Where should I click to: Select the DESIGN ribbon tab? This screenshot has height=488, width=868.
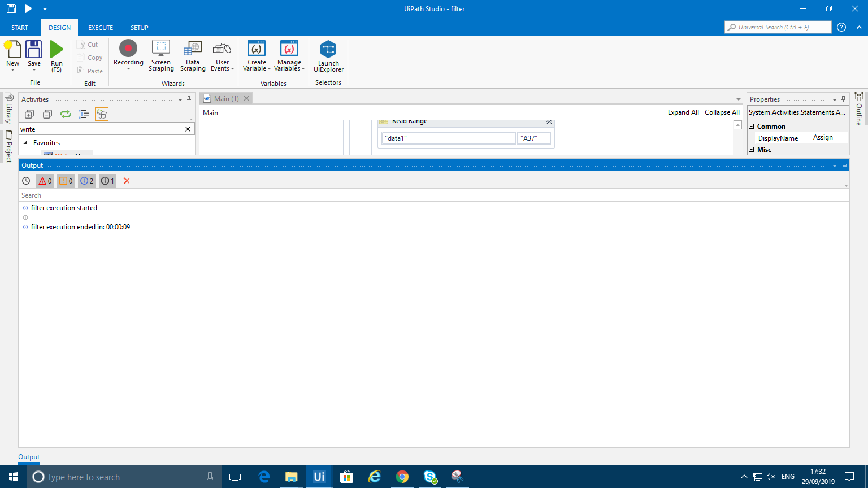(59, 28)
